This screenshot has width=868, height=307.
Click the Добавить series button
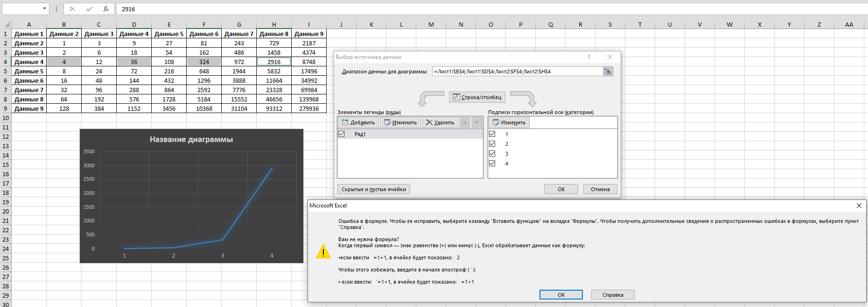click(358, 122)
